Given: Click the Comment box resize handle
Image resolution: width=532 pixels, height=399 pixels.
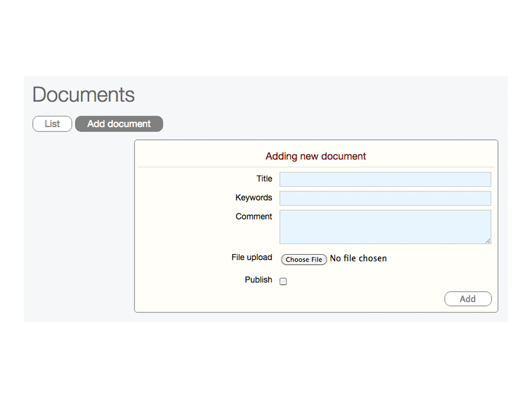Looking at the screenshot, I should coord(488,241).
